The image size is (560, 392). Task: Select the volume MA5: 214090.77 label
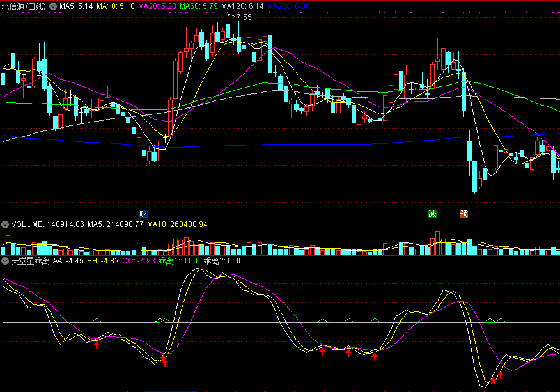click(x=116, y=224)
